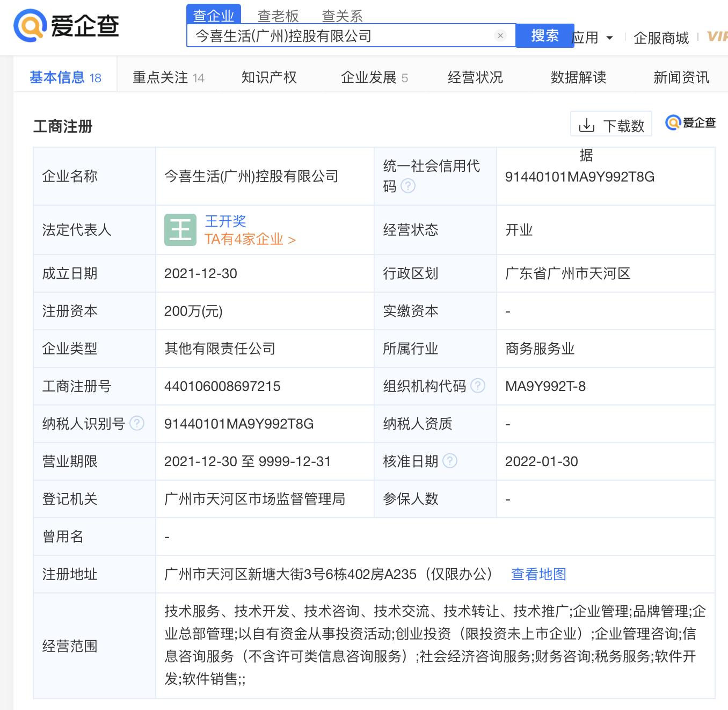
Task: Click the small 爱企查 badge near 下载数据
Action: (x=690, y=123)
